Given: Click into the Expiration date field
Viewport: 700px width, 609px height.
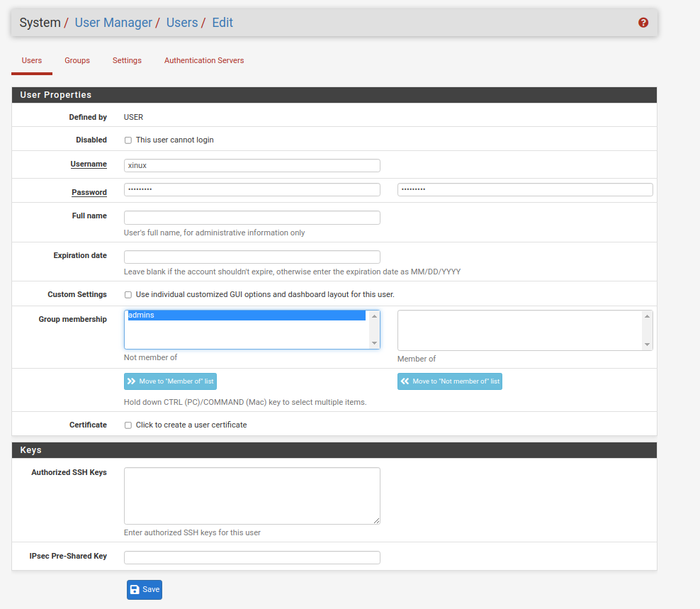Looking at the screenshot, I should click(252, 257).
